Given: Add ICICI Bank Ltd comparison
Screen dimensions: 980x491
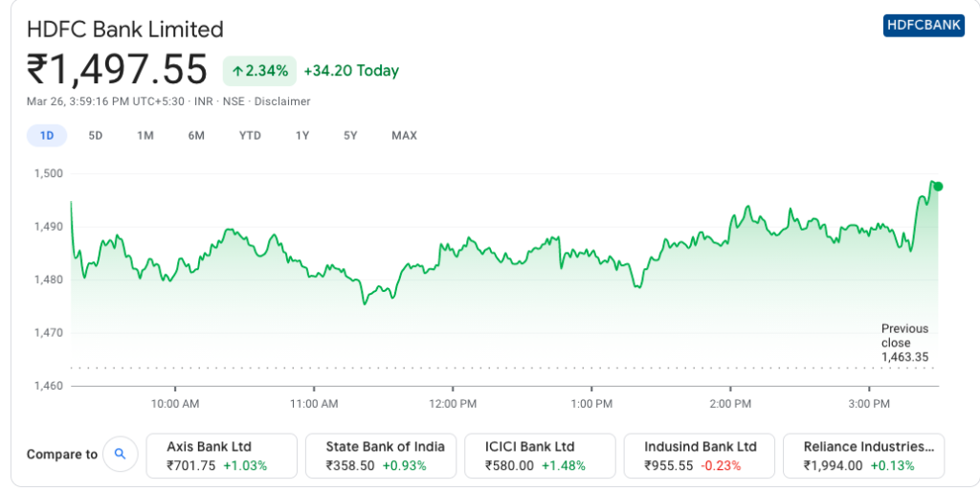Looking at the screenshot, I should [x=540, y=456].
